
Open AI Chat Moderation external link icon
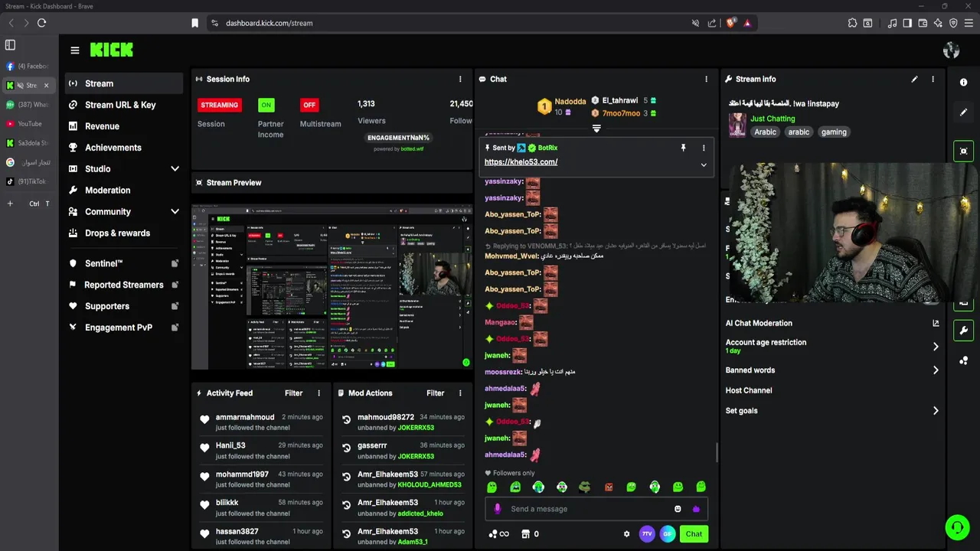[x=936, y=323]
